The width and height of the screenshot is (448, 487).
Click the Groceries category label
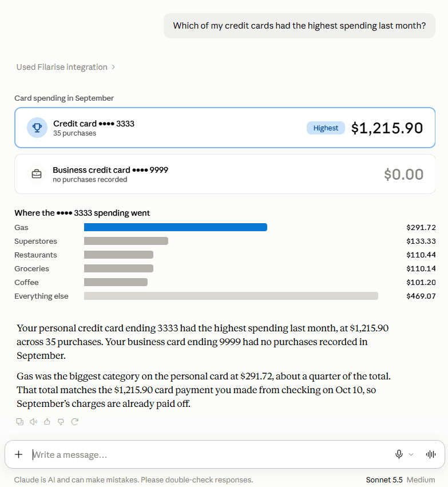pyautogui.click(x=31, y=268)
